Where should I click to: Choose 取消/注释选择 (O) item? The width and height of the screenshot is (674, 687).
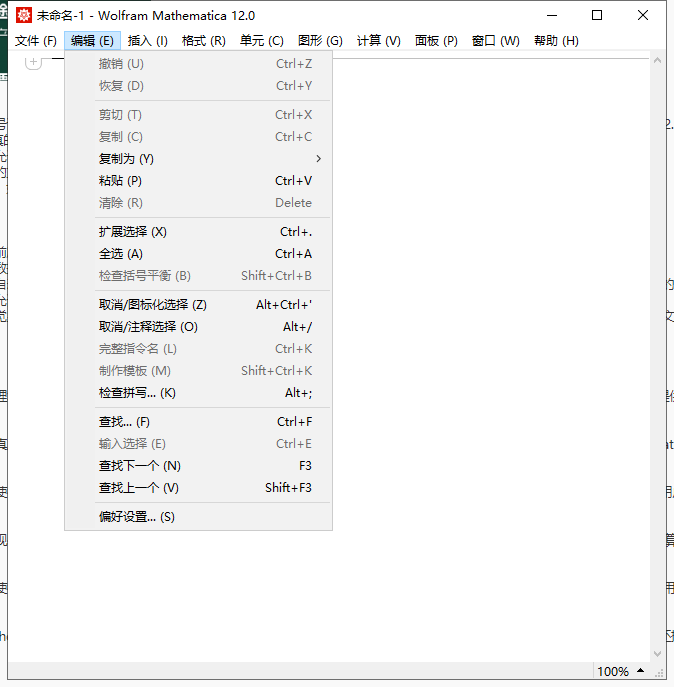point(199,327)
